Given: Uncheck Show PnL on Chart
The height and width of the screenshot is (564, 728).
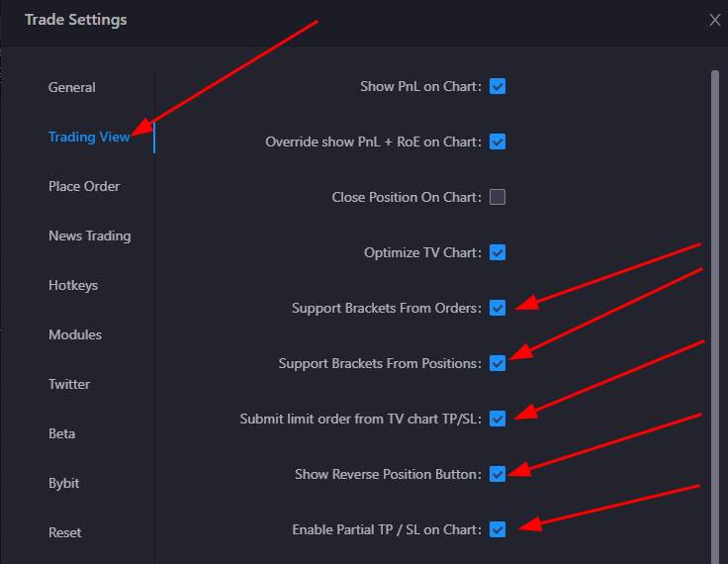Looking at the screenshot, I should (x=498, y=86).
